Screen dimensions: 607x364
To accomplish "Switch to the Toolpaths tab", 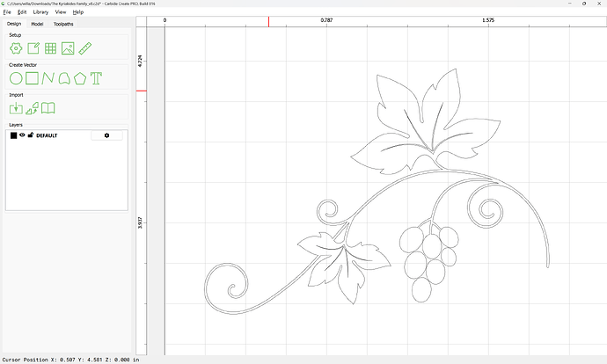I will [63, 24].
